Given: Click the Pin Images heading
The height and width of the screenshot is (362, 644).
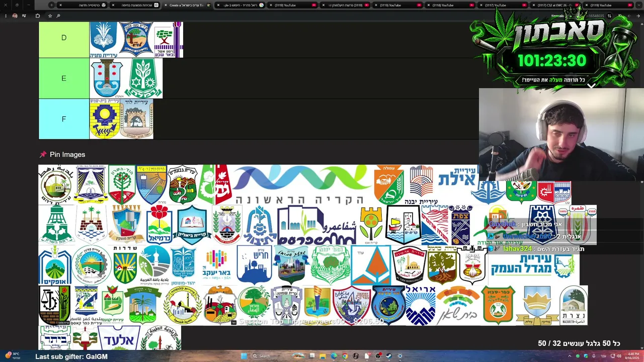Looking at the screenshot, I should click(x=67, y=154).
